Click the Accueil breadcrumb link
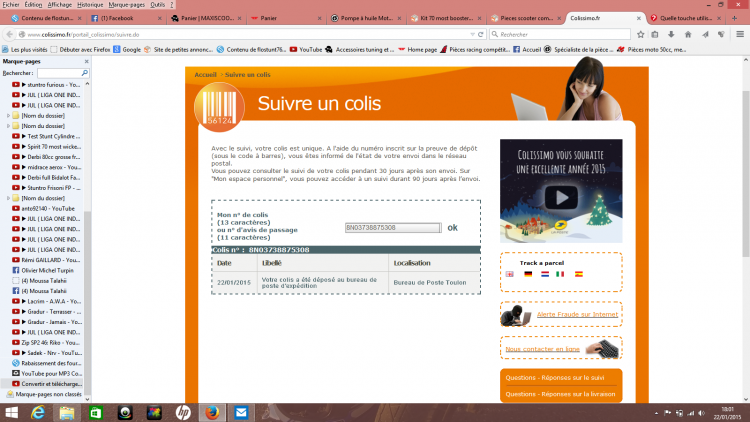Viewport: 750px width, 422px height. click(x=205, y=75)
